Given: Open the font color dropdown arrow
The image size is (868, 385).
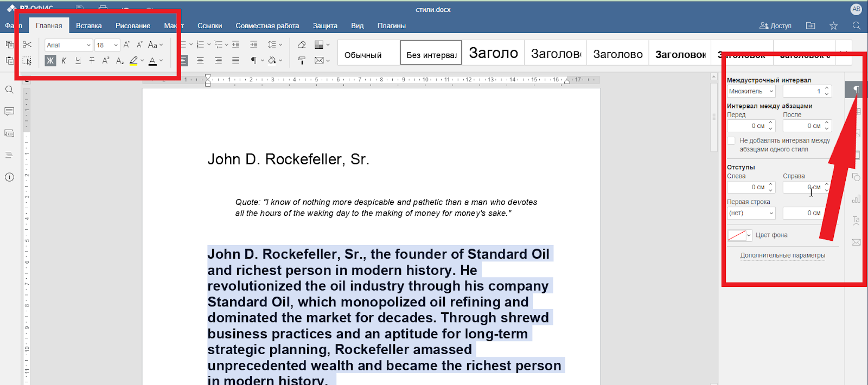Looking at the screenshot, I should point(161,61).
